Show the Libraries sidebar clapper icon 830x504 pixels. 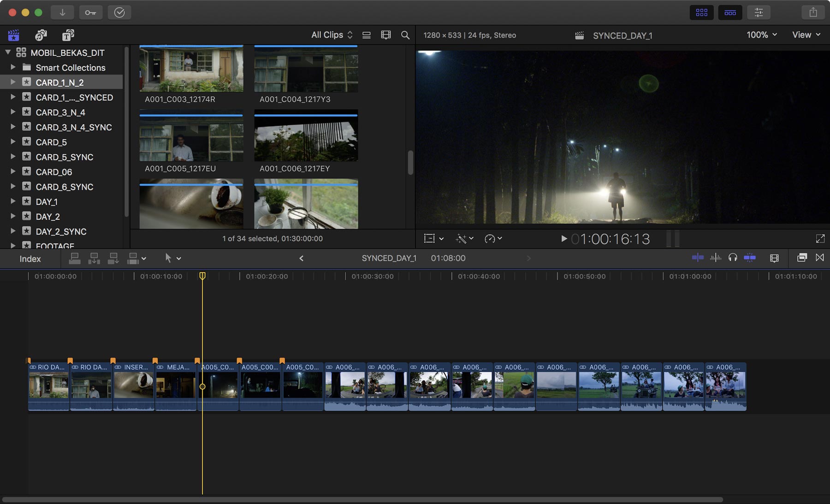tap(13, 35)
